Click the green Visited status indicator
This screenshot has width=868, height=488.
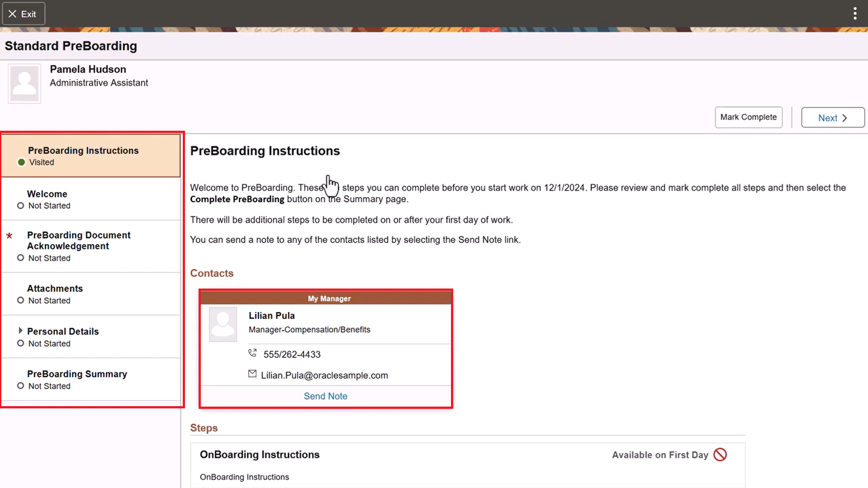(x=21, y=162)
